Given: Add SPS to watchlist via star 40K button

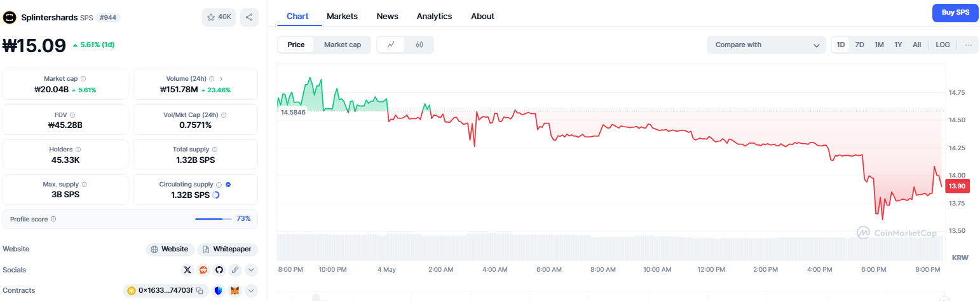Looking at the screenshot, I should coord(219,17).
